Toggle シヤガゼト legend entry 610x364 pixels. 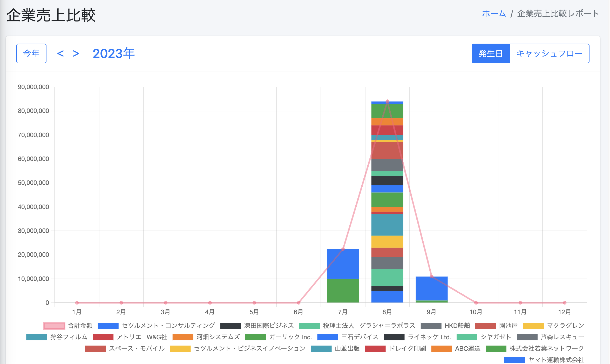click(x=484, y=337)
